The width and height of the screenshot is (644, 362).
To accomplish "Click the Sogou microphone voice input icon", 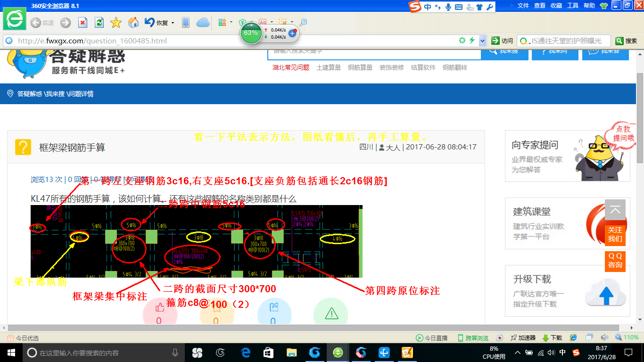I will 448,7.
